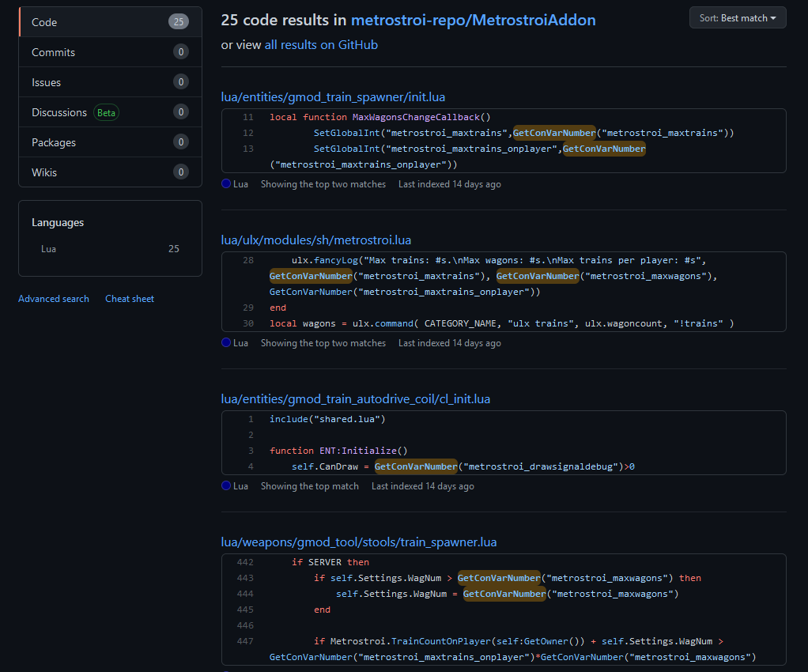Click the blue Lua language dot under the first result

225,183
